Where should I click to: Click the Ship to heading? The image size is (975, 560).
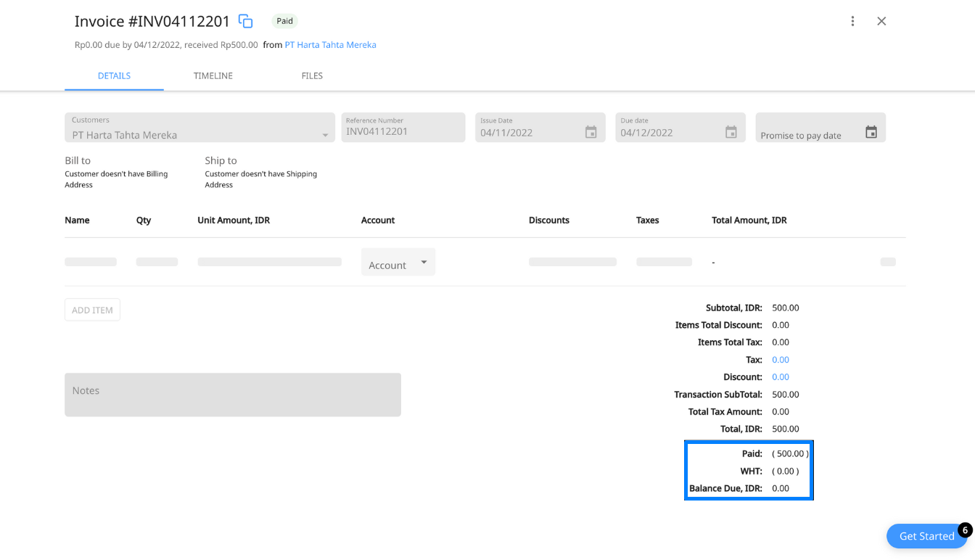pos(221,160)
